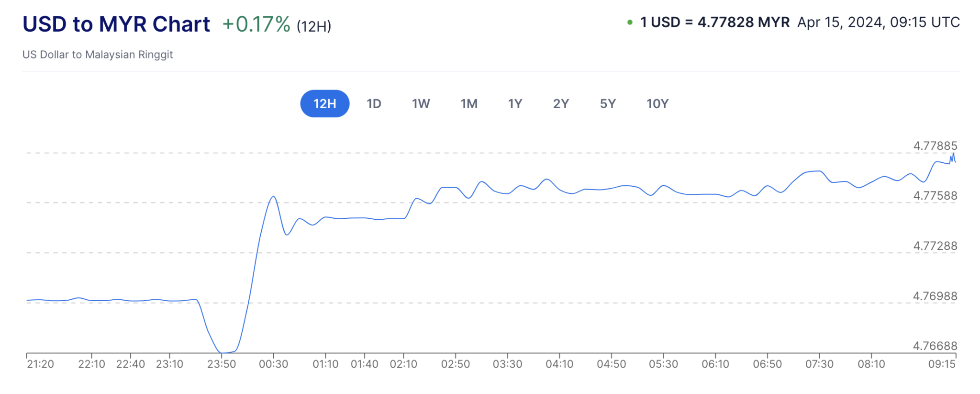
Task: Select the 2Y chart period
Action: click(x=561, y=103)
